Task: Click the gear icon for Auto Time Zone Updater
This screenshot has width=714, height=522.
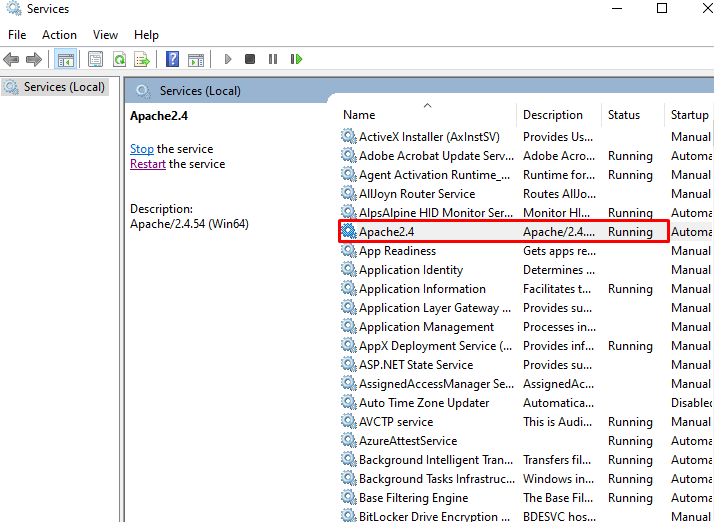Action: pyautogui.click(x=348, y=402)
